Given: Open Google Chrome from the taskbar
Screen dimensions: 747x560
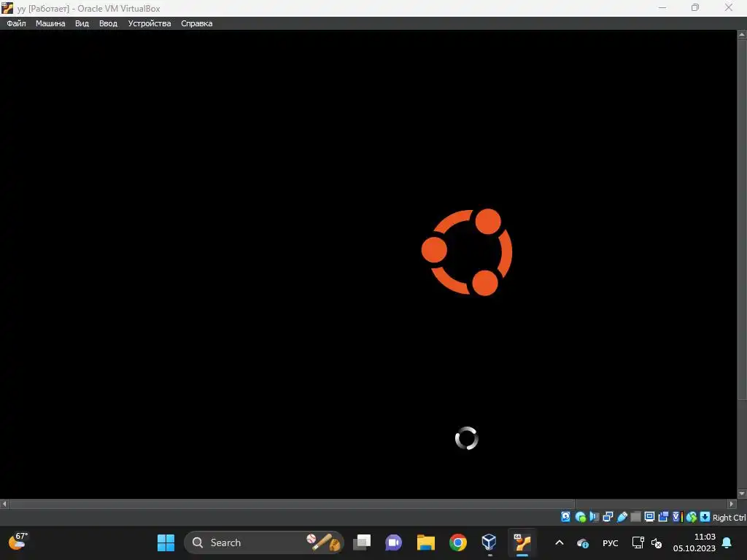Looking at the screenshot, I should [458, 542].
